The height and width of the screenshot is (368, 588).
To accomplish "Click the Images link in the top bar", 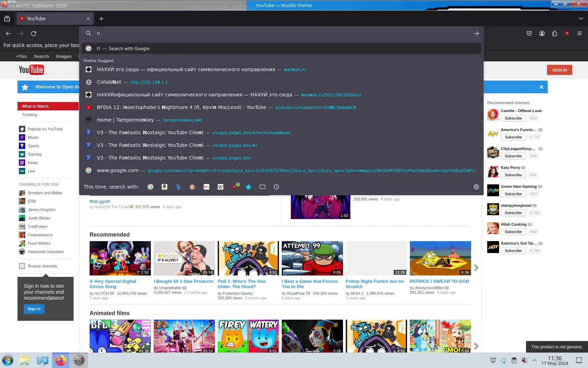I will point(63,56).
